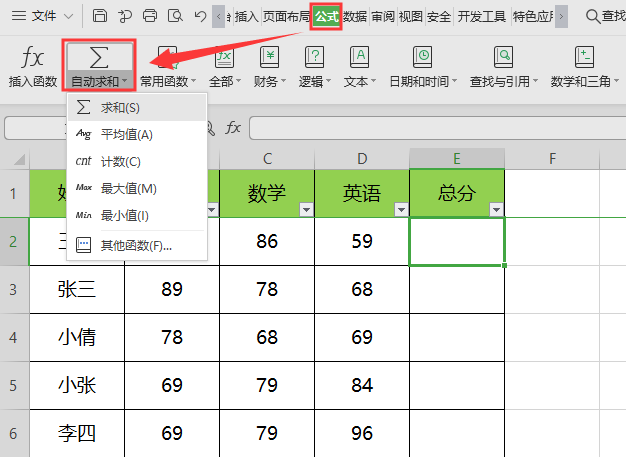Select row 5 header

point(14,385)
